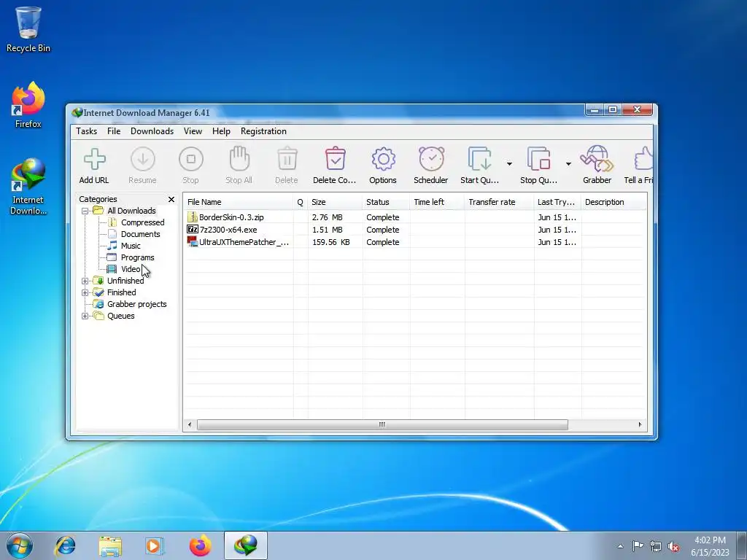Sort by Description column header
Viewport: 747px width, 560px height.
click(614, 202)
